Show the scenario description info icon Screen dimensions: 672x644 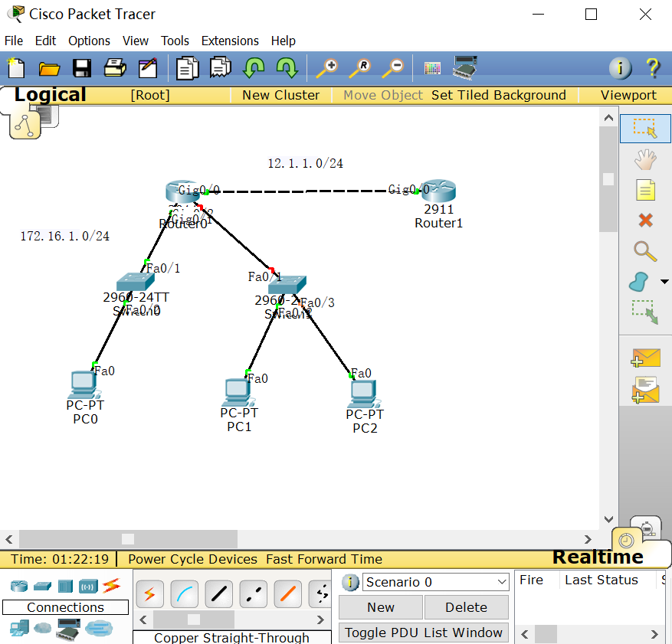tap(350, 582)
